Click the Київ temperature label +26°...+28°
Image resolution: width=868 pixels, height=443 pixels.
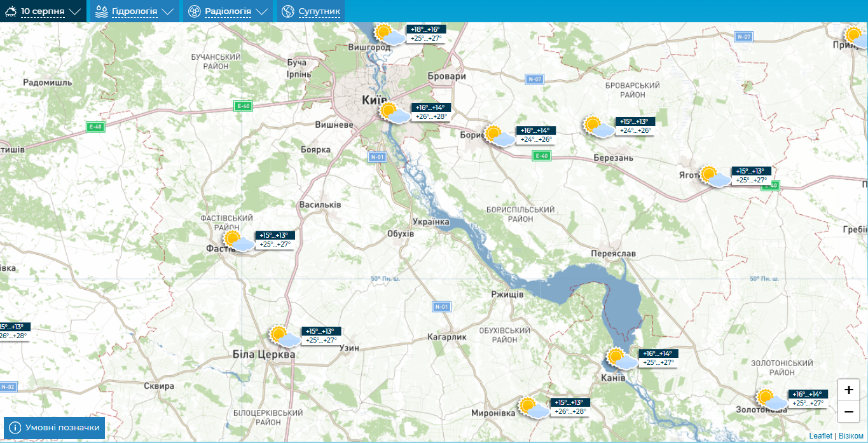point(432,116)
